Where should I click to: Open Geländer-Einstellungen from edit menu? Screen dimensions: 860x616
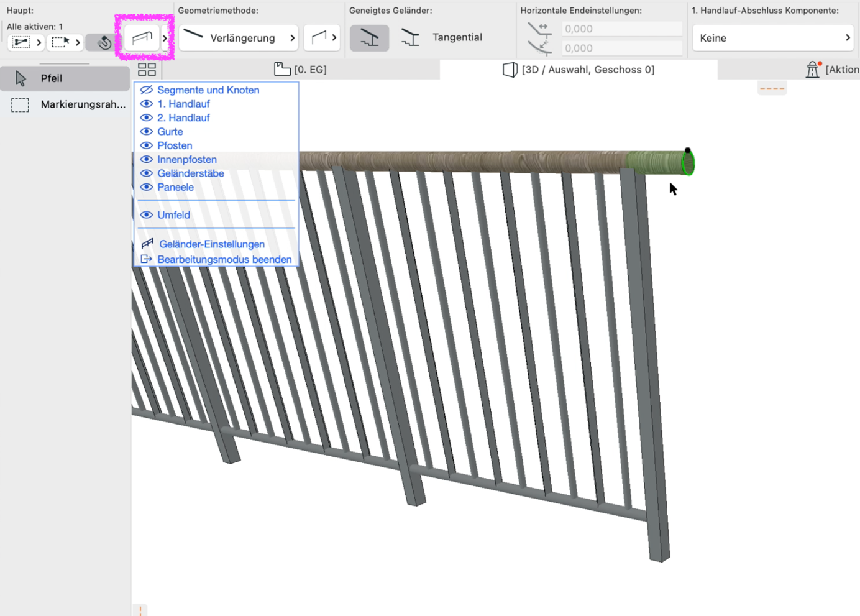tap(212, 244)
